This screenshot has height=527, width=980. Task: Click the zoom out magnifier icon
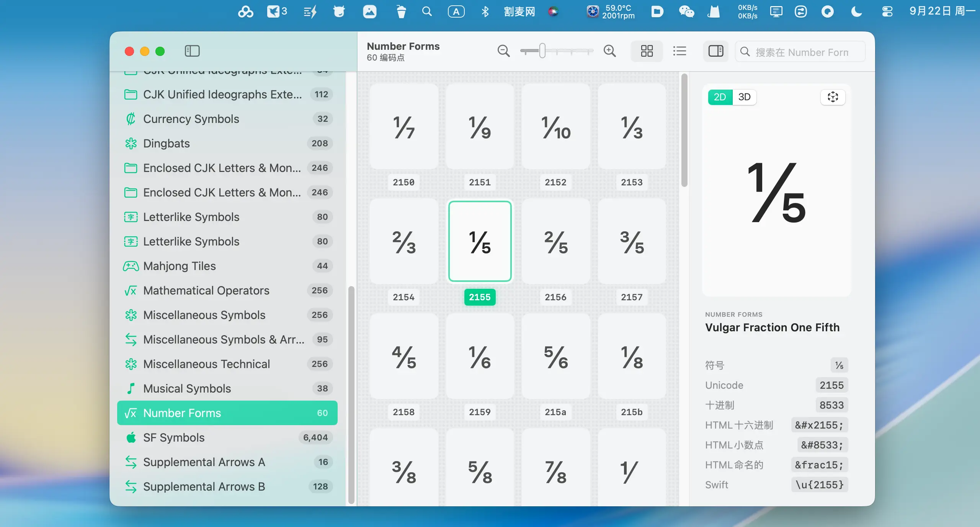503,51
